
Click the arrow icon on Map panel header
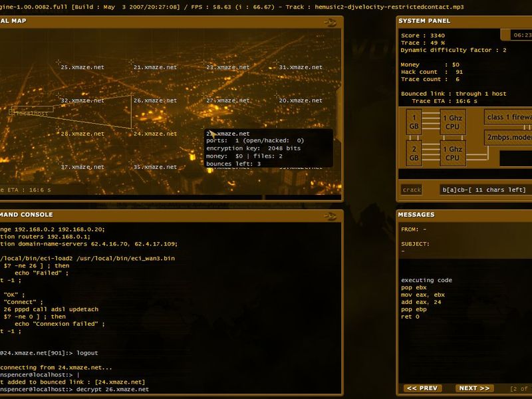coord(330,23)
